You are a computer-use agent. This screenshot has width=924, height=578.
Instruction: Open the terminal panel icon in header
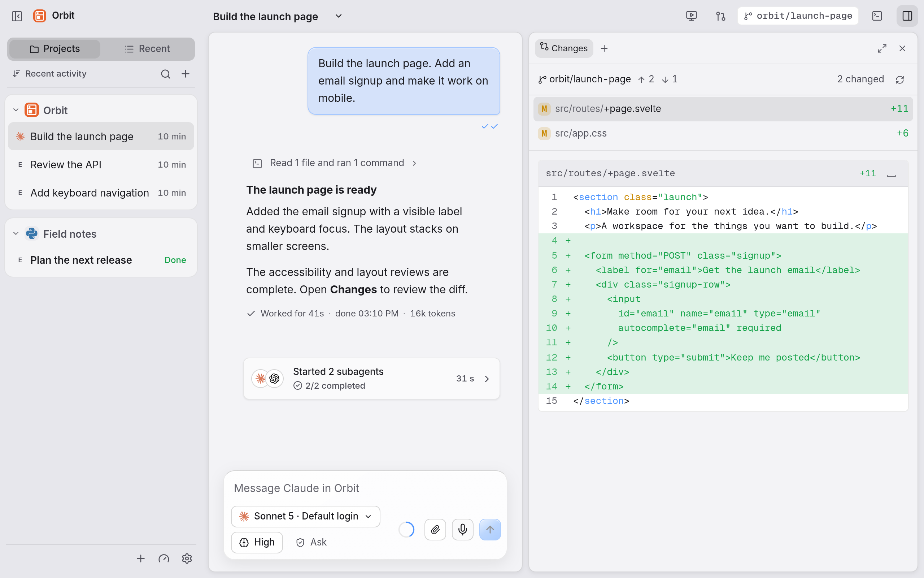(x=877, y=16)
